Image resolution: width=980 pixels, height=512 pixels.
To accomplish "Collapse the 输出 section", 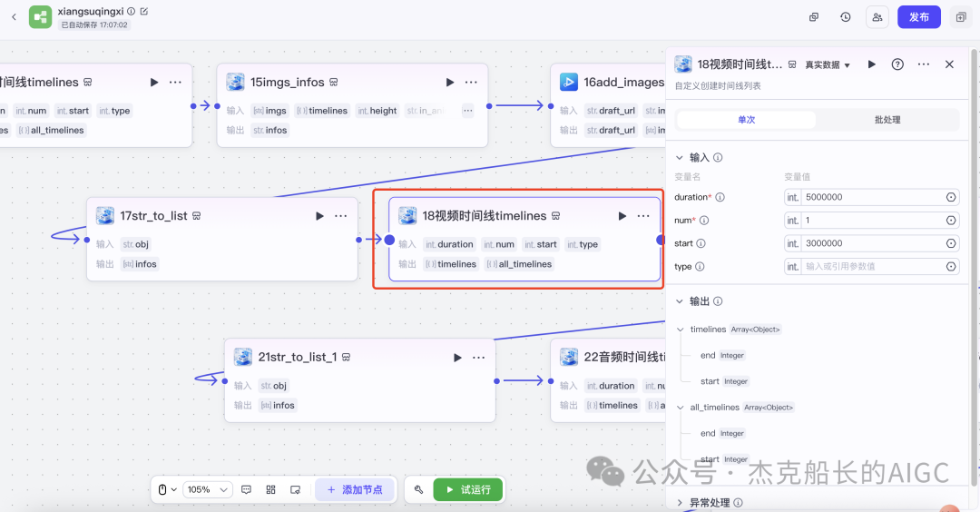I will (680, 301).
